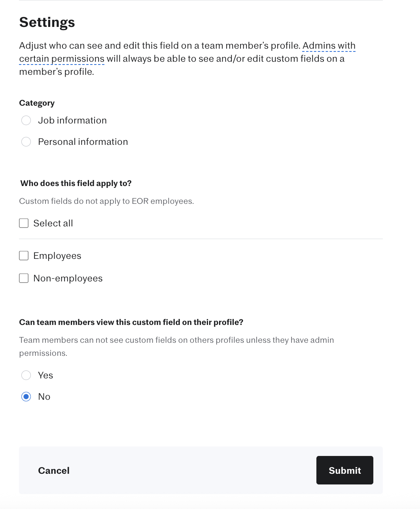Choose the Personal information radio button
This screenshot has width=420, height=509.
click(x=26, y=142)
